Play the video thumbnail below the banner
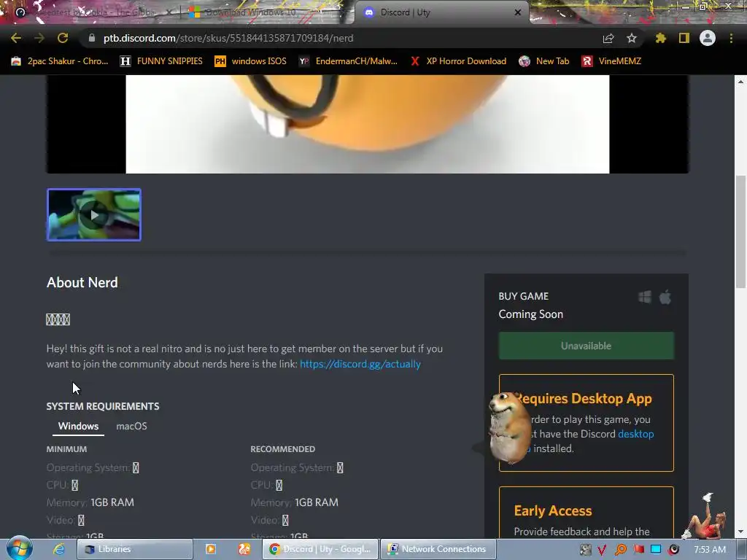 (x=94, y=215)
